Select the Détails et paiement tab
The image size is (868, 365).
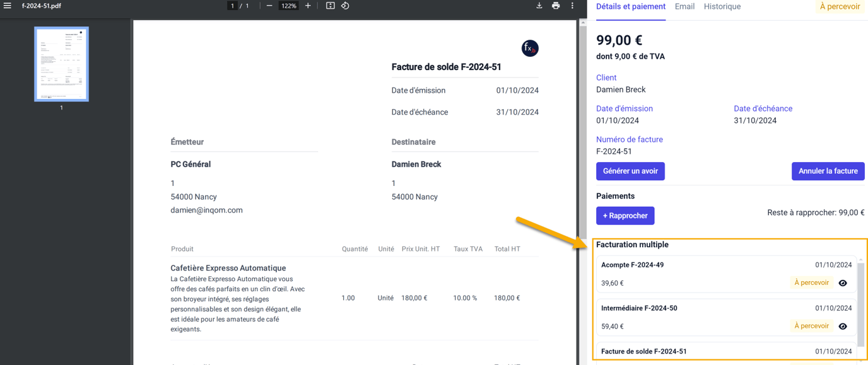[x=630, y=7]
